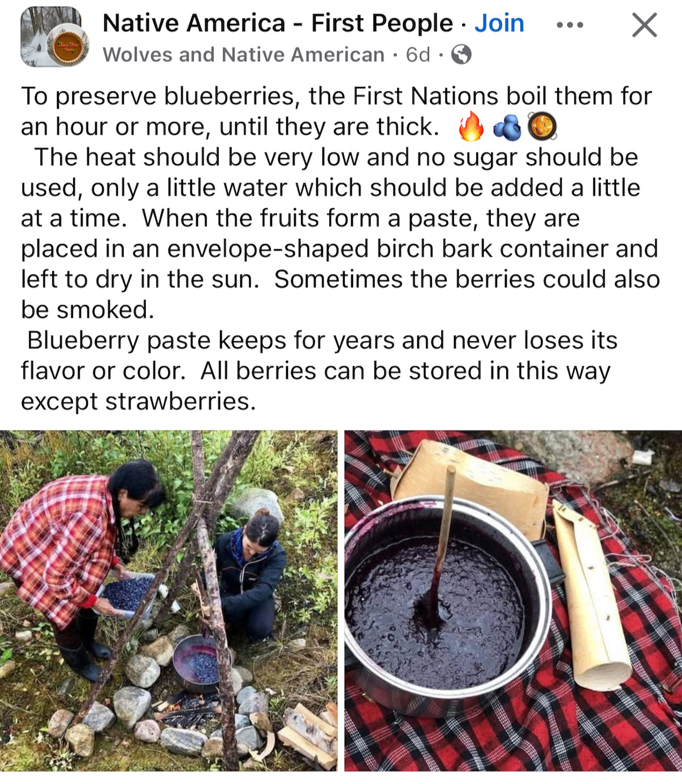The width and height of the screenshot is (682, 784).
Task: Click the fire emoji in the post
Action: click(471, 127)
